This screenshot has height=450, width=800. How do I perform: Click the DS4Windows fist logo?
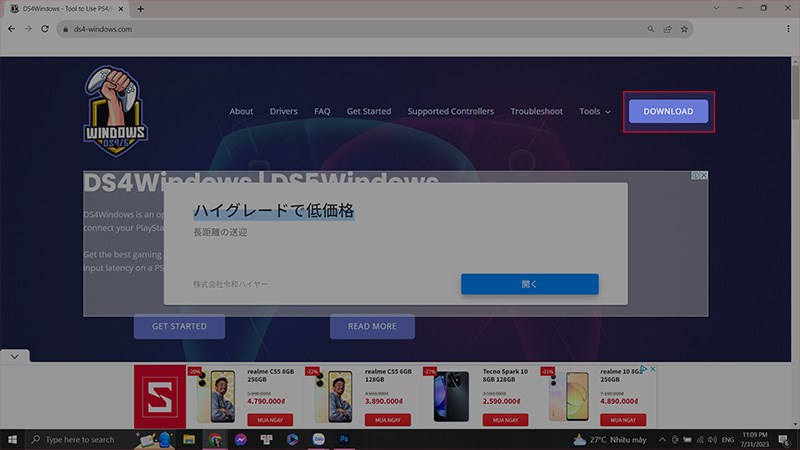click(116, 110)
